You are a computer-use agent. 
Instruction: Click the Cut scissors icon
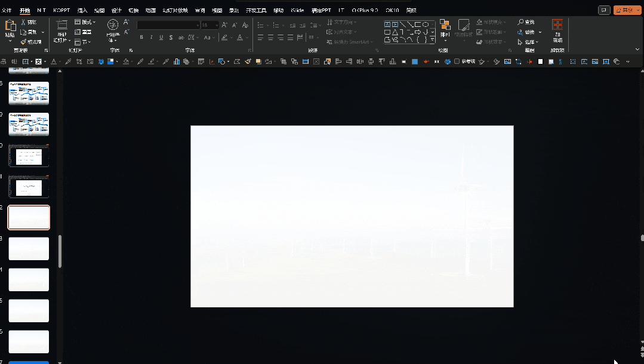click(x=23, y=22)
